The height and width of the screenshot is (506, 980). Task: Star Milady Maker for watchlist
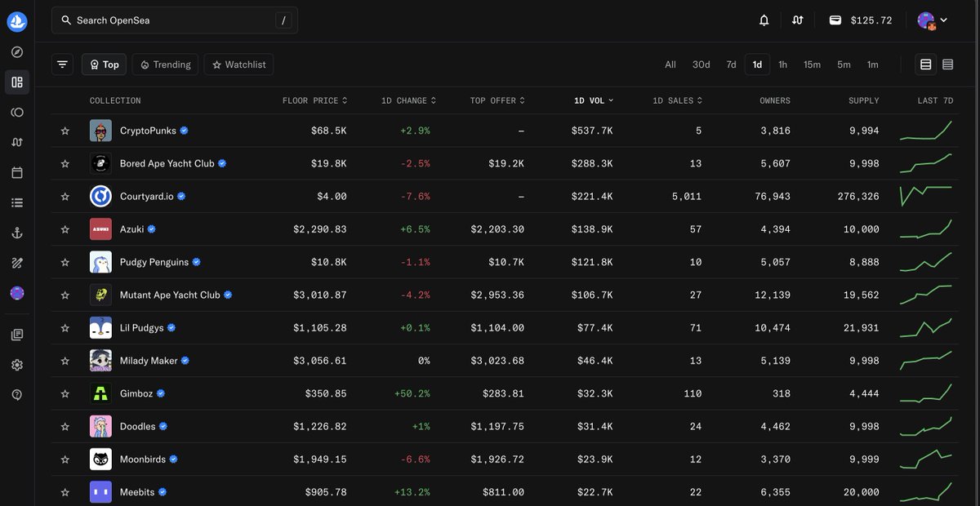[x=65, y=361]
